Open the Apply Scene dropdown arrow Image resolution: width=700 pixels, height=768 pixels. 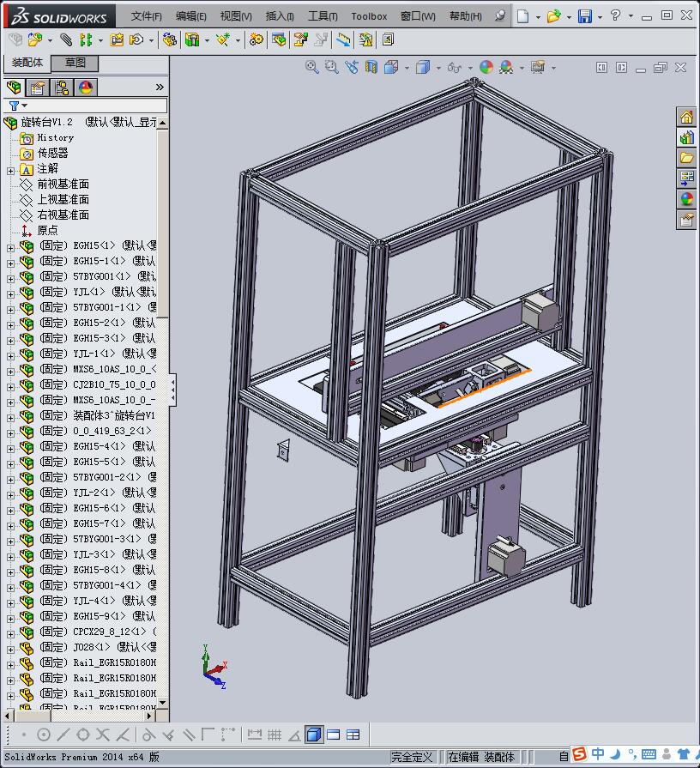522,68
